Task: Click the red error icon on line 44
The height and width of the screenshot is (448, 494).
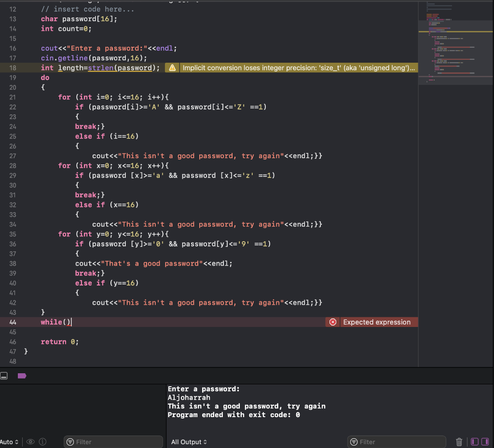Action: (332, 322)
